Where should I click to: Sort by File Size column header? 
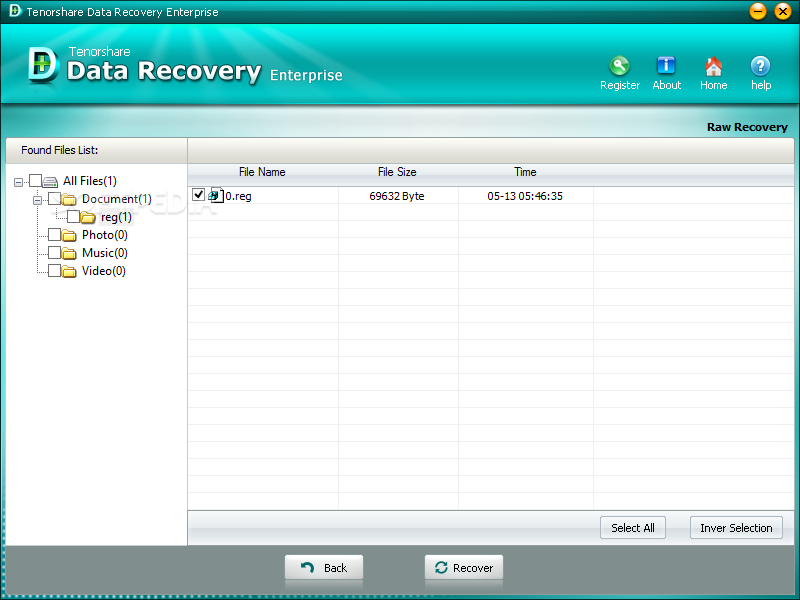click(397, 172)
